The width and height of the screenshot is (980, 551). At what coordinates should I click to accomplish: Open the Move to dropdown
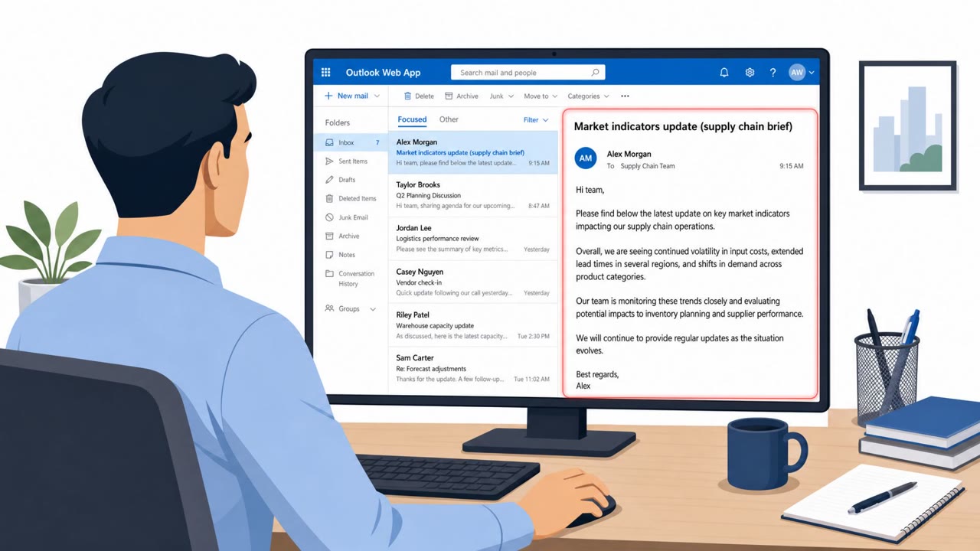(x=541, y=96)
